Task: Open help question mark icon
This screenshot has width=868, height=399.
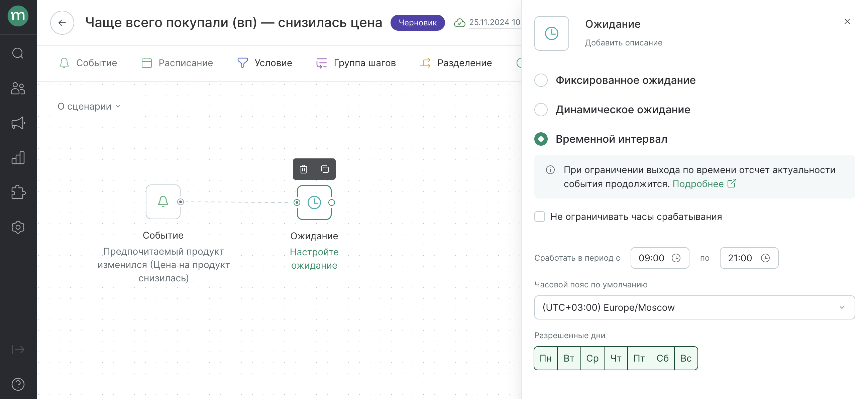Action: [x=18, y=384]
